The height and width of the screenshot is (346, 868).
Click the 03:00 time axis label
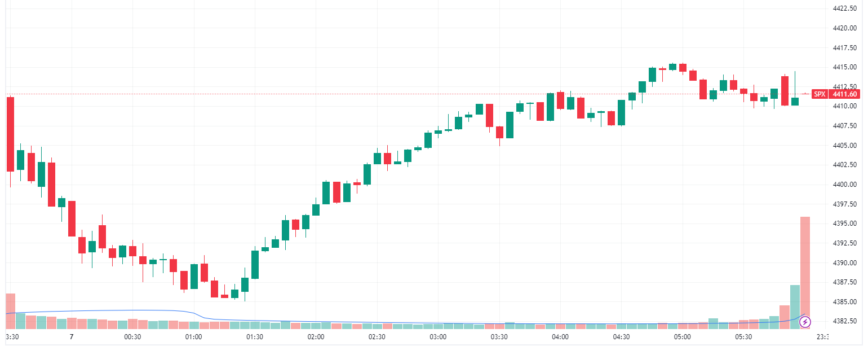(438, 337)
